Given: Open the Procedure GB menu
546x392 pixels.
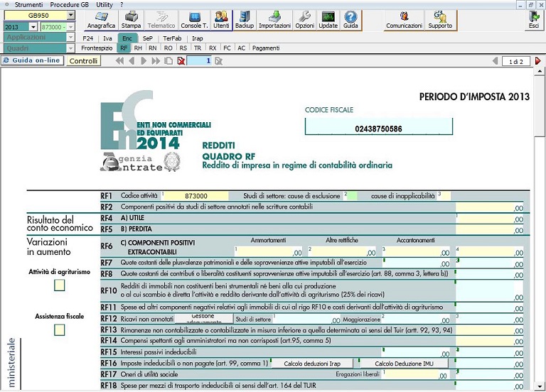Looking at the screenshot, I should click(x=69, y=5).
